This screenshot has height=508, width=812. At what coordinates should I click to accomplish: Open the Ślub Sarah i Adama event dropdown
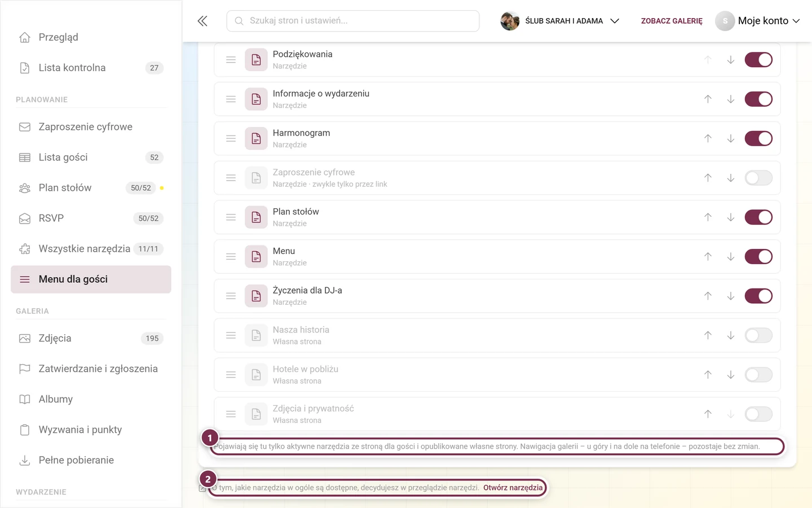click(x=560, y=21)
